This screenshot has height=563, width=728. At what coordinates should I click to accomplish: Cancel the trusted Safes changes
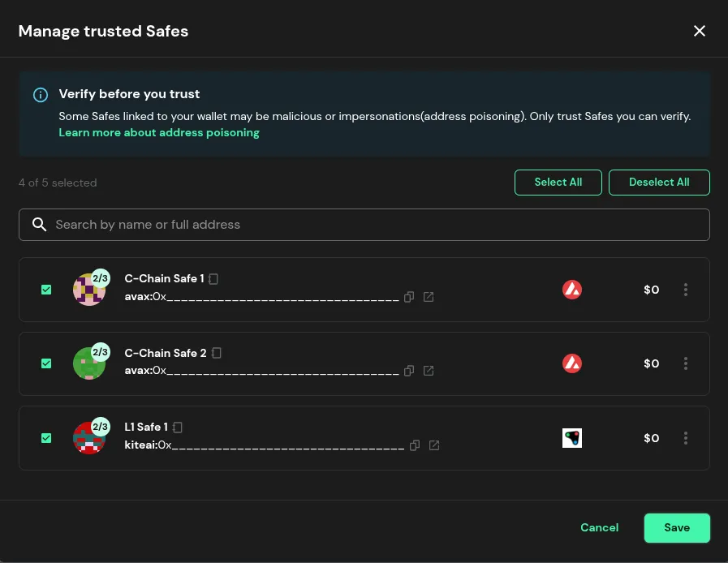point(600,528)
